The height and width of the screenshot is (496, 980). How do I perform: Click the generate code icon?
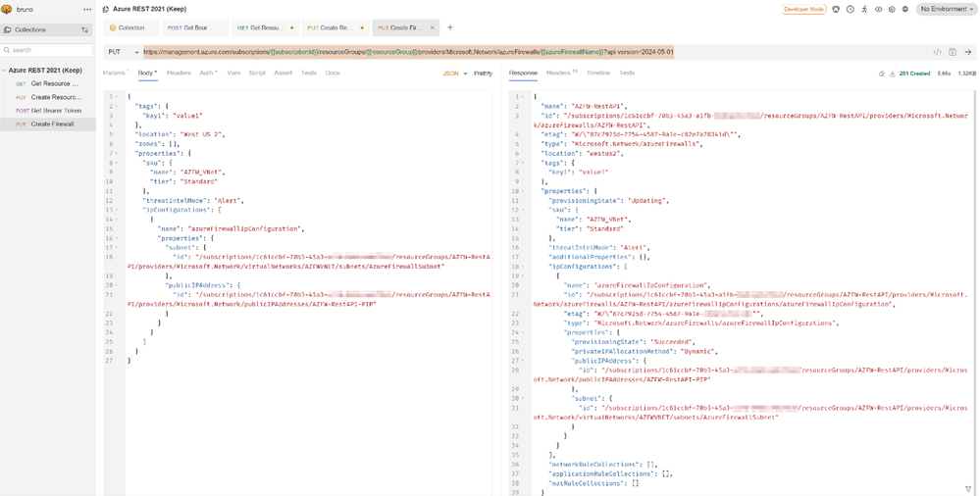click(x=938, y=53)
